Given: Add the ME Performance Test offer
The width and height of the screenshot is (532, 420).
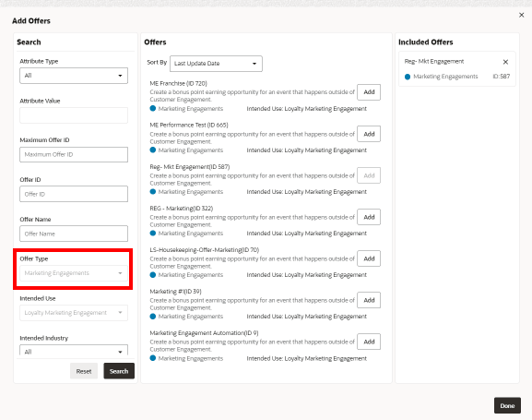Looking at the screenshot, I should click(x=369, y=134).
